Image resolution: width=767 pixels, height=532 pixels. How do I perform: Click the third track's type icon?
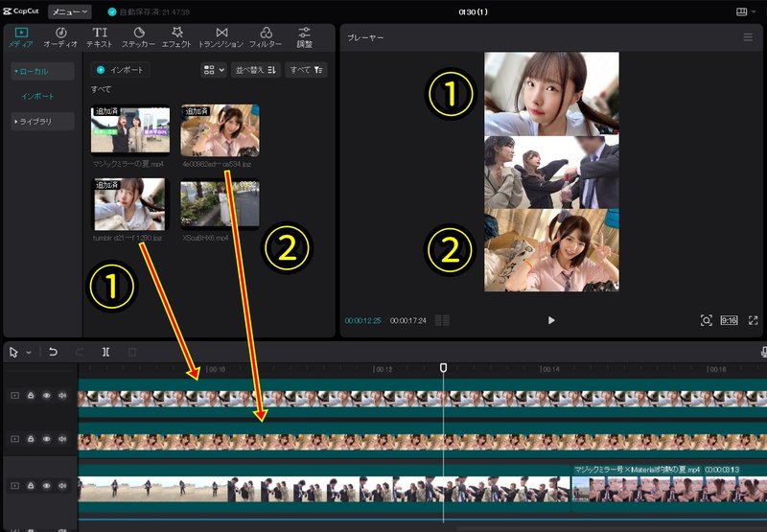[x=14, y=486]
